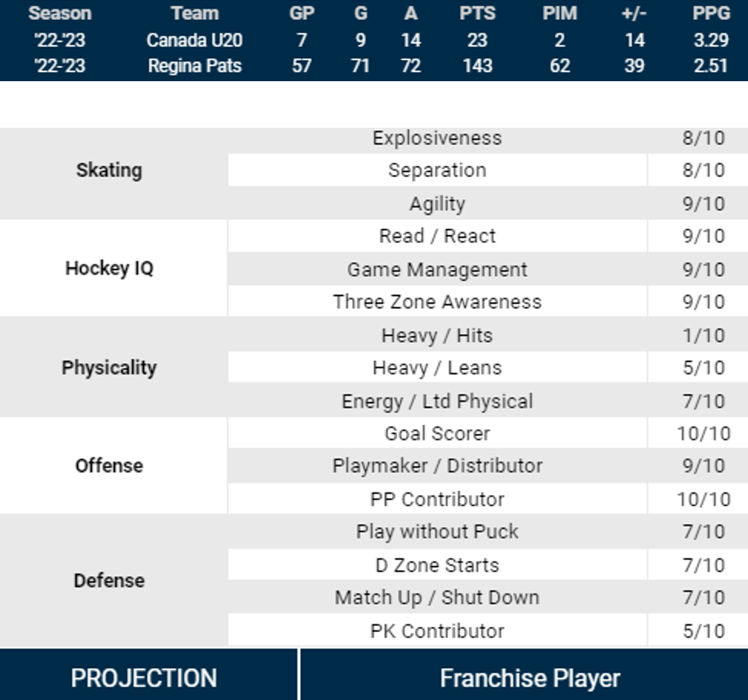Click the Regina Pats team name
This screenshot has height=700, width=748.
(194, 66)
